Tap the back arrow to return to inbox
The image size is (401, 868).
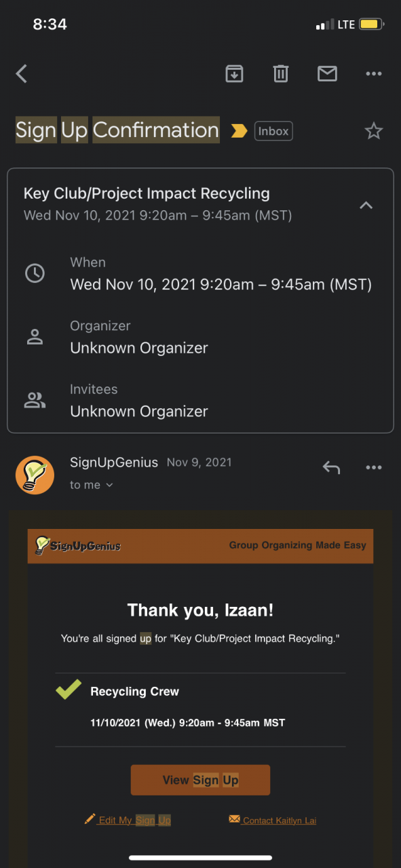22,74
